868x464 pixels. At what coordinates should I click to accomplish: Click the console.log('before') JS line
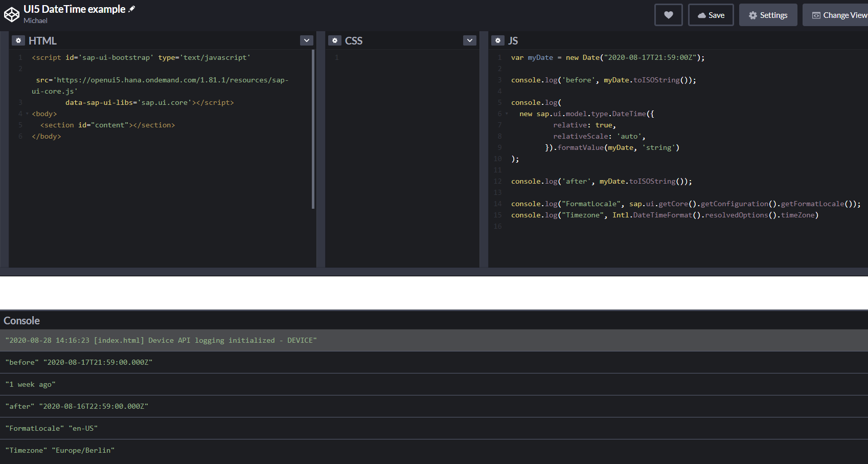[604, 80]
